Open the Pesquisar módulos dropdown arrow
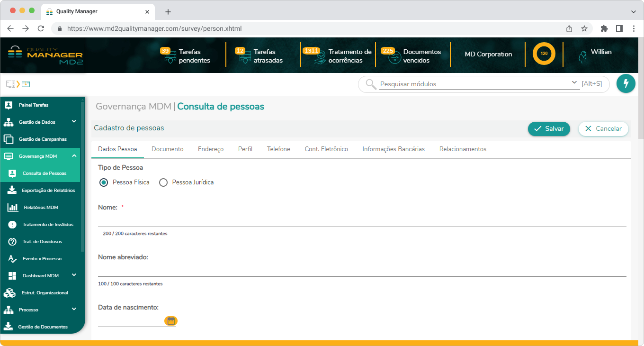Image resolution: width=644 pixels, height=346 pixels. pos(575,83)
